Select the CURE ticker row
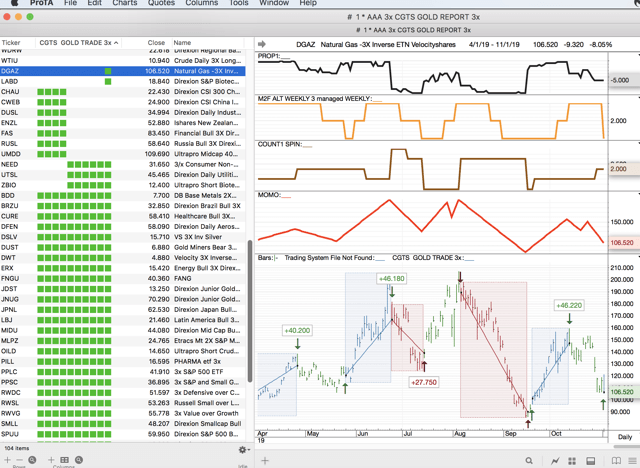Viewport: 640px width, 468px height. (122, 216)
